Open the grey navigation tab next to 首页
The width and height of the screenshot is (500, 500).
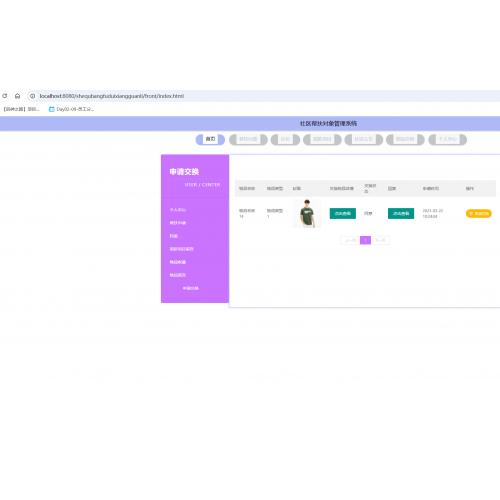pos(248,139)
